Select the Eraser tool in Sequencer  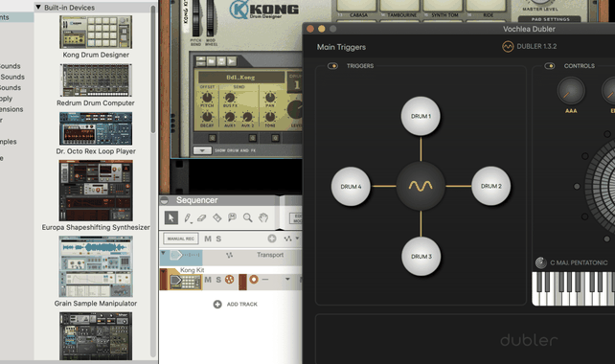pos(201,217)
